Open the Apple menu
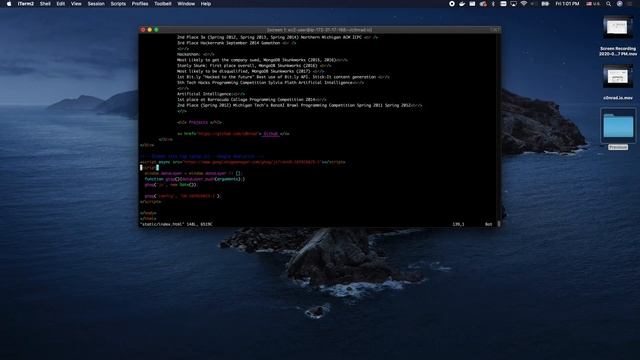640x360 pixels. click(9, 4)
